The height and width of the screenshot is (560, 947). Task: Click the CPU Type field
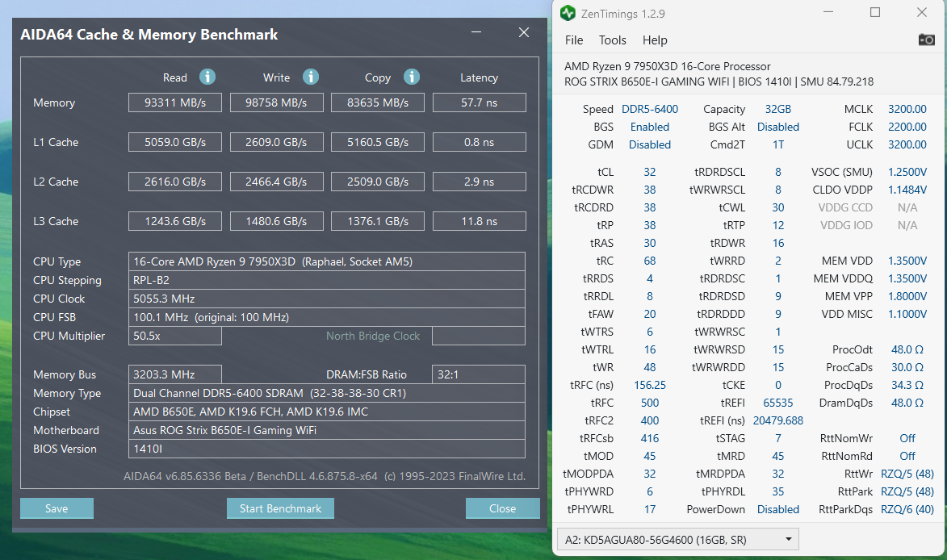[327, 261]
